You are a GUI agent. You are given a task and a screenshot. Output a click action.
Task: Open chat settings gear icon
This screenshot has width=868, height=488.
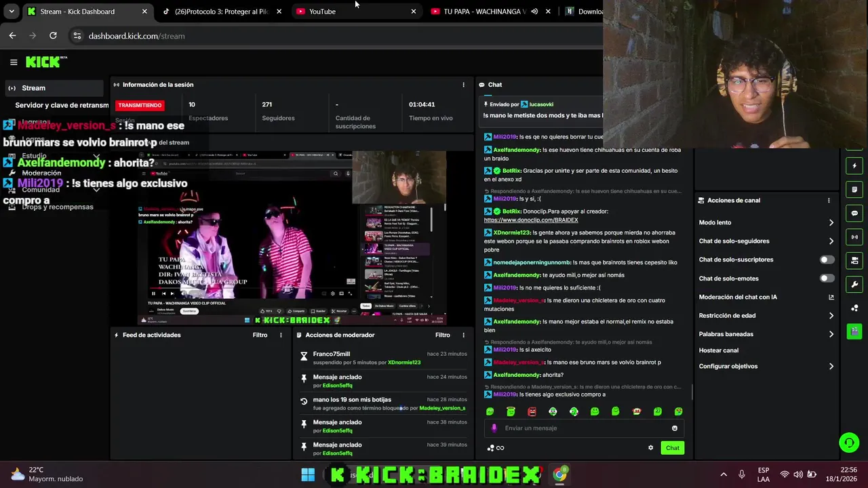coord(650,447)
